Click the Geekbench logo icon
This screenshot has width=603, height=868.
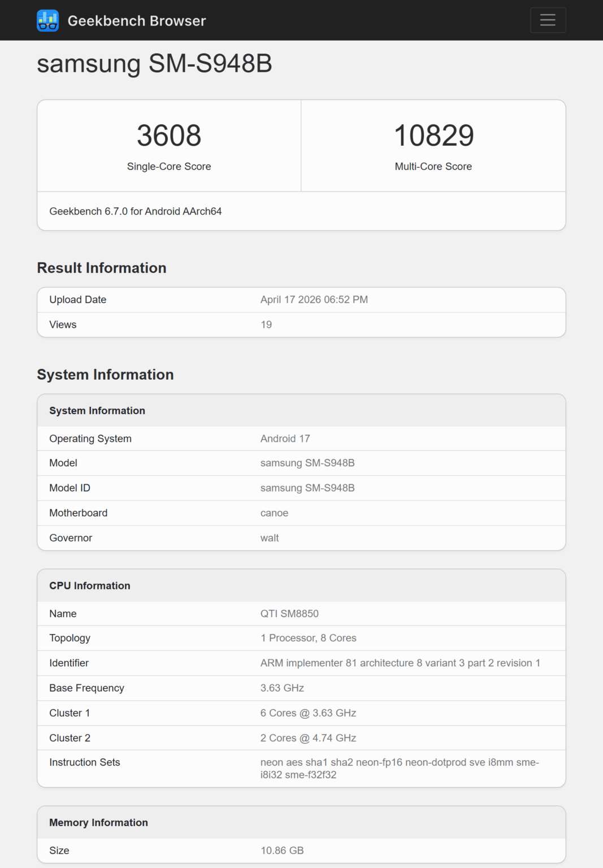coord(47,21)
